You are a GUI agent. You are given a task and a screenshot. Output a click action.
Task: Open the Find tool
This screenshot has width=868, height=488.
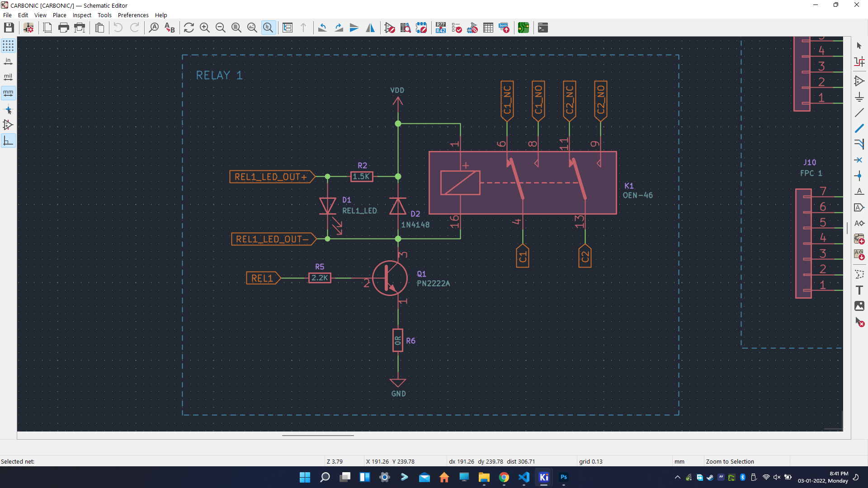pyautogui.click(x=154, y=28)
